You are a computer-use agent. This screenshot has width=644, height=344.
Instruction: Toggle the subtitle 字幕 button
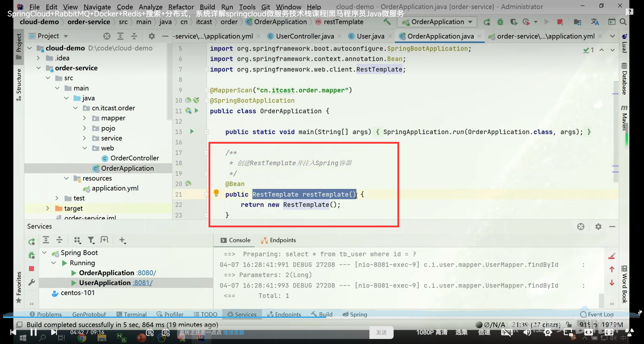pos(506,332)
